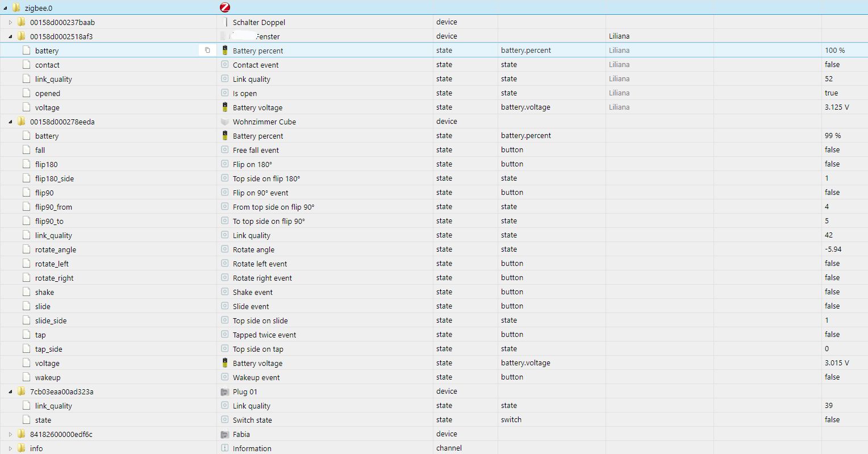Click the file icon of the contact state
868x454 pixels.
26,64
